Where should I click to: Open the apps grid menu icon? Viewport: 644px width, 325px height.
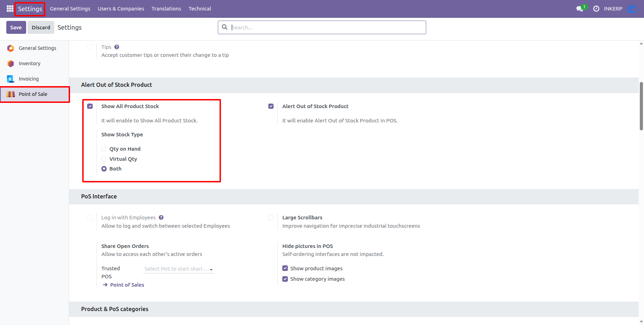(10, 9)
